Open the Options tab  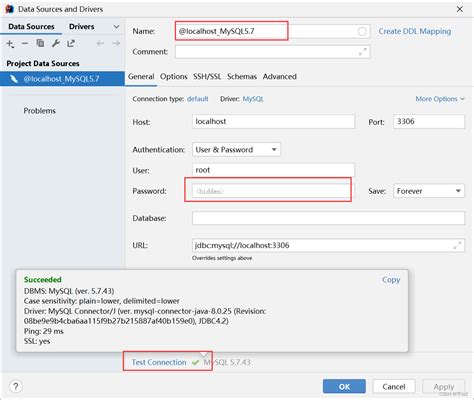[174, 77]
